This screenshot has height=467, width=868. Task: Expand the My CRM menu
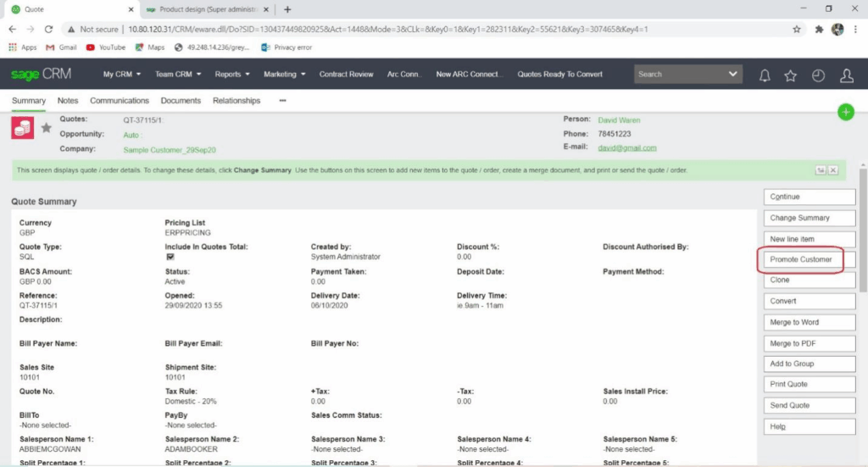(x=122, y=75)
